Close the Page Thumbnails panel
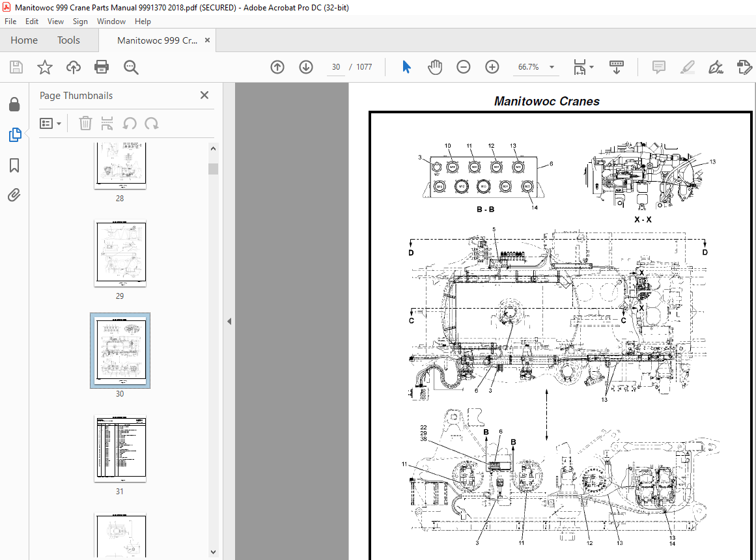Image resolution: width=756 pixels, height=560 pixels. point(204,95)
